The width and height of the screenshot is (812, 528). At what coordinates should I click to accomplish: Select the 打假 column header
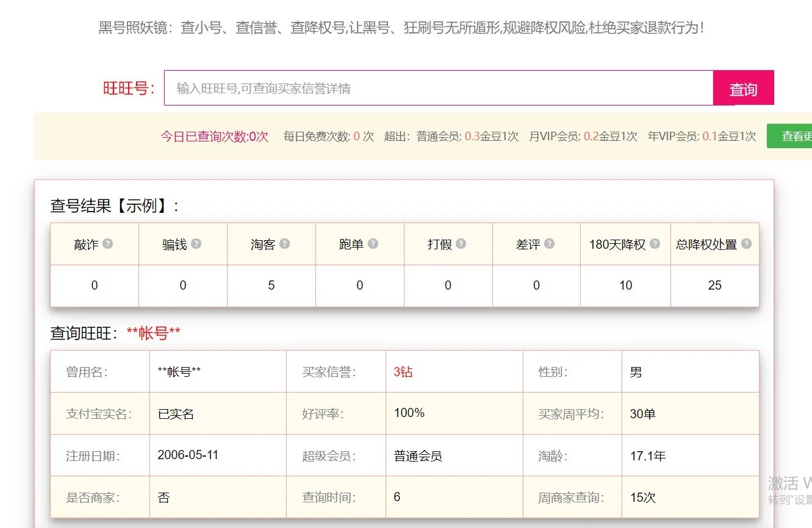point(448,244)
